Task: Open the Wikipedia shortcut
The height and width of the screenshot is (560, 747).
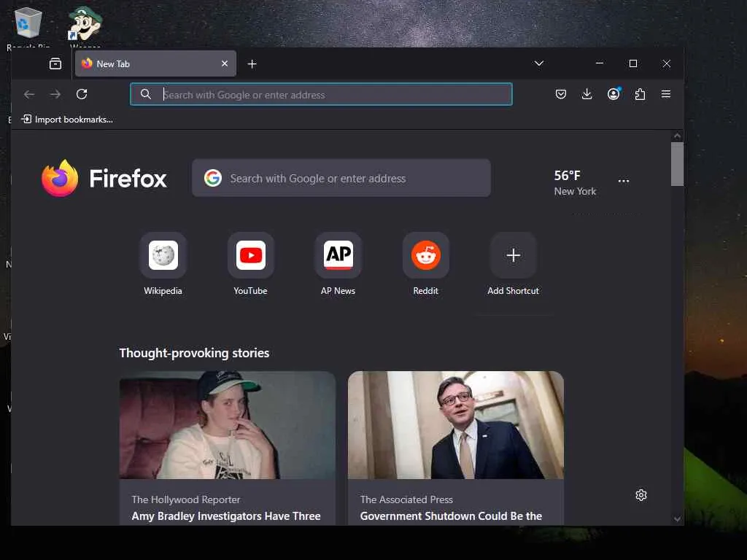Action: point(163,264)
